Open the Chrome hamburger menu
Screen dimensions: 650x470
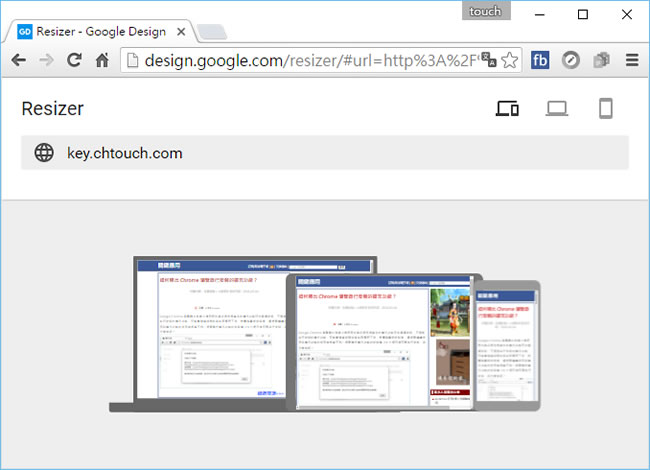pos(631,60)
